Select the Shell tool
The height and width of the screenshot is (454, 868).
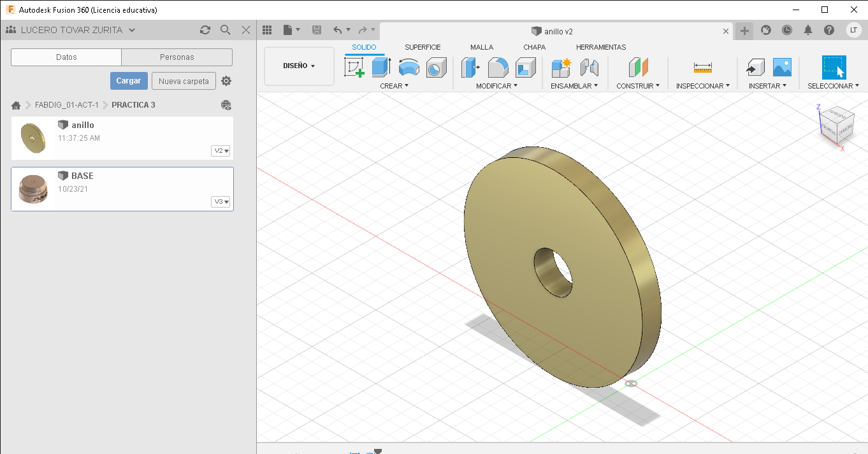(x=526, y=67)
